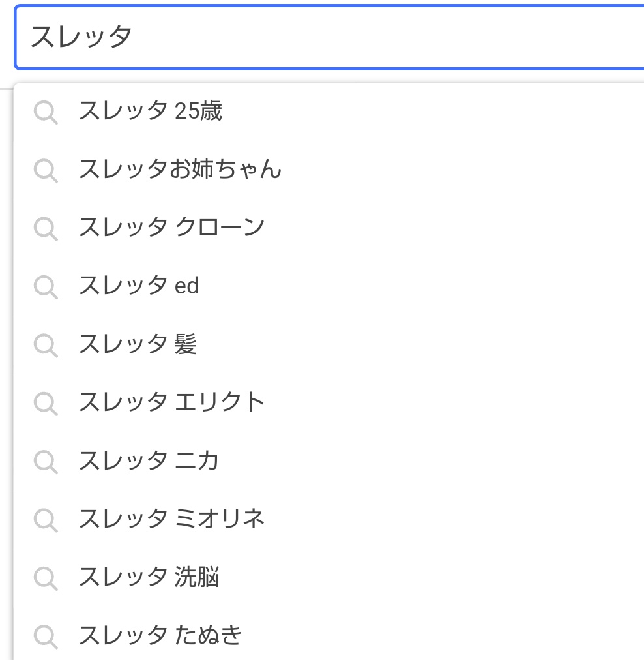
Task: Click the magnifier icon next to スレッタ ミオリネ
Action: (x=46, y=520)
